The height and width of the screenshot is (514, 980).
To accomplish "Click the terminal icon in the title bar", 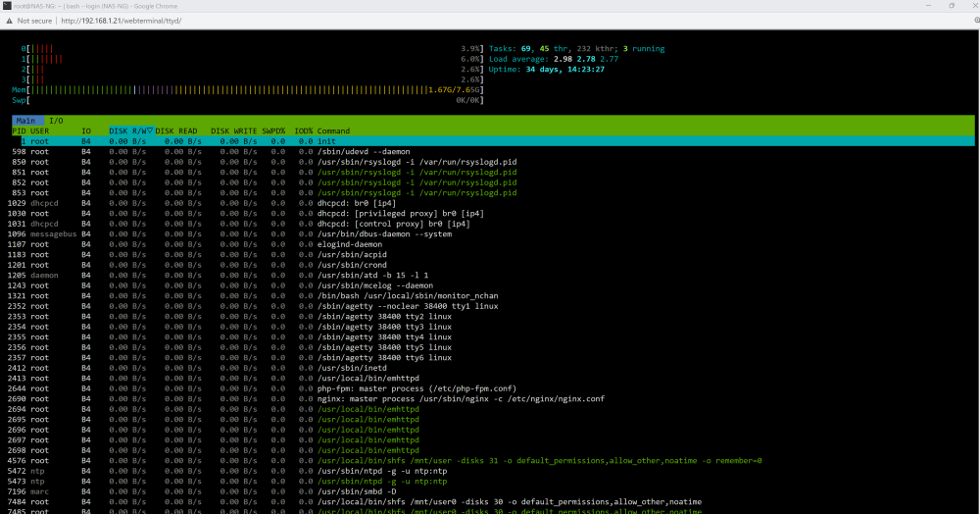I will point(7,6).
